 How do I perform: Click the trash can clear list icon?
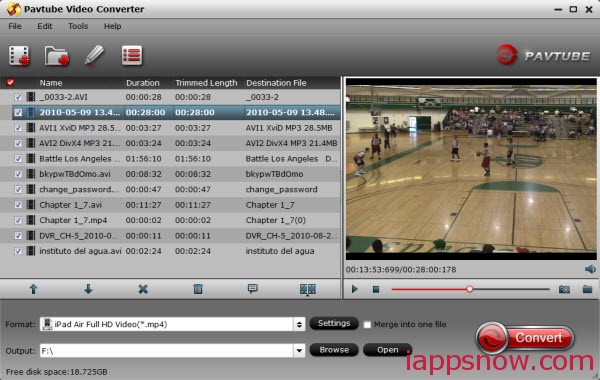tap(198, 289)
